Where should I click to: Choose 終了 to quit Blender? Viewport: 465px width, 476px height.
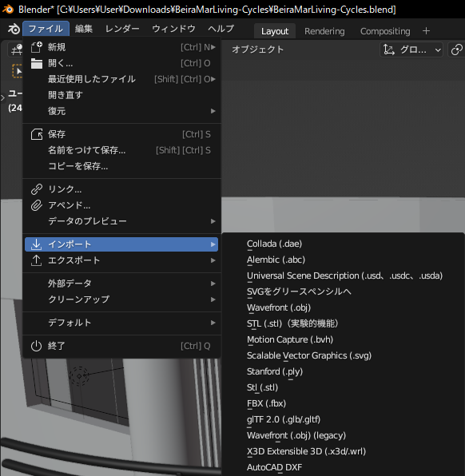121,346
